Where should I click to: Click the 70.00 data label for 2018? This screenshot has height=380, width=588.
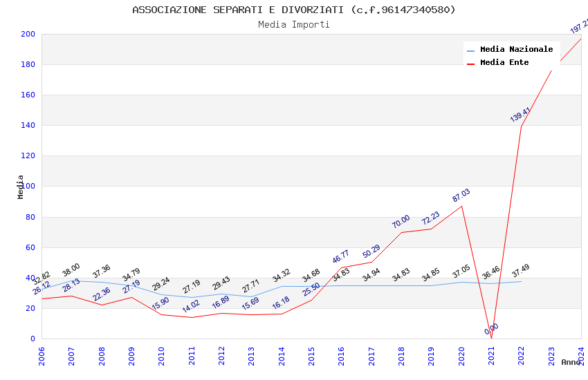click(401, 222)
